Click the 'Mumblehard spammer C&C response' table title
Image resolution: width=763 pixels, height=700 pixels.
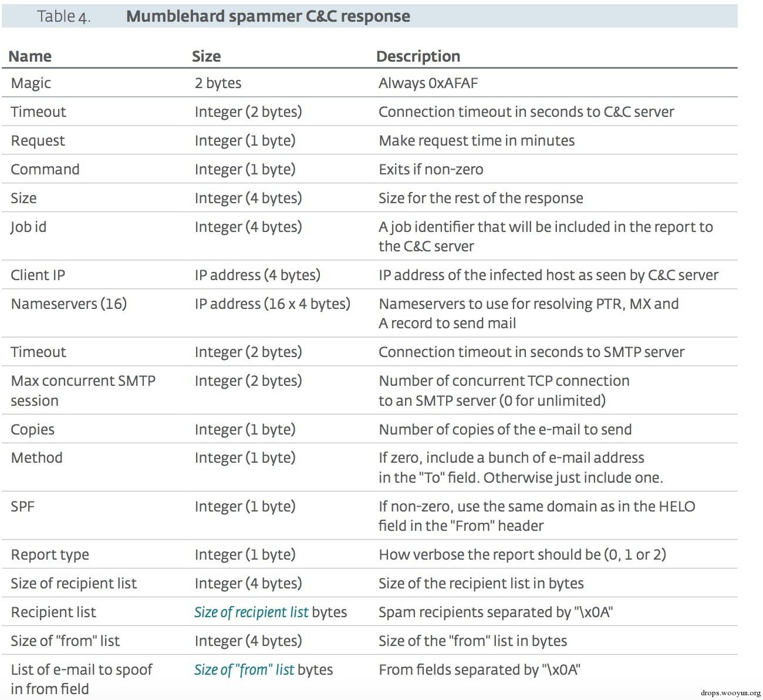pyautogui.click(x=268, y=16)
